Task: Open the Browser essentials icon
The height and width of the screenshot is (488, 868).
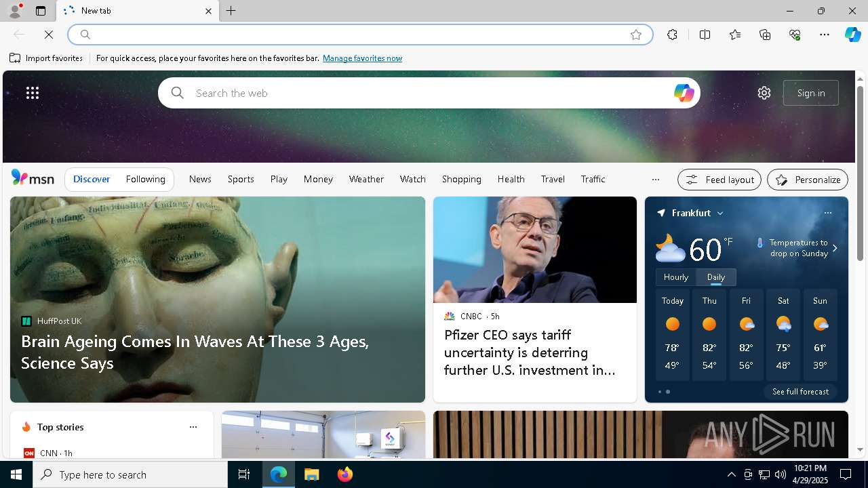Action: (x=795, y=35)
